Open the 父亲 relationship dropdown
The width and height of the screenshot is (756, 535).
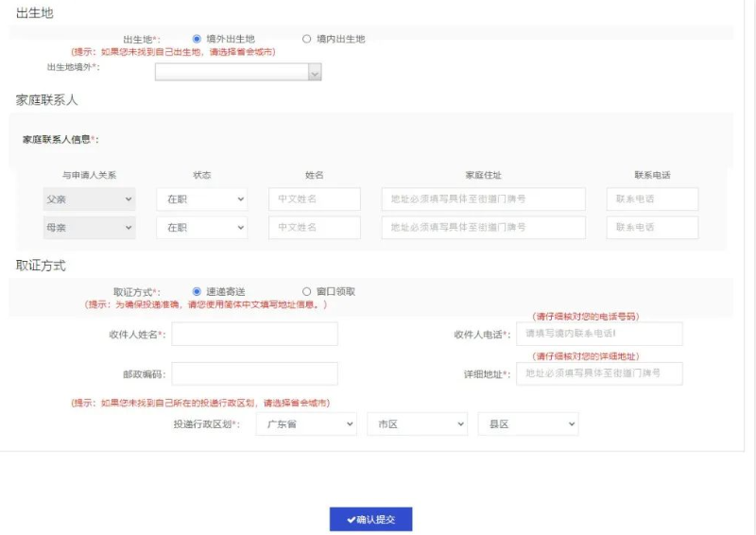(x=89, y=199)
